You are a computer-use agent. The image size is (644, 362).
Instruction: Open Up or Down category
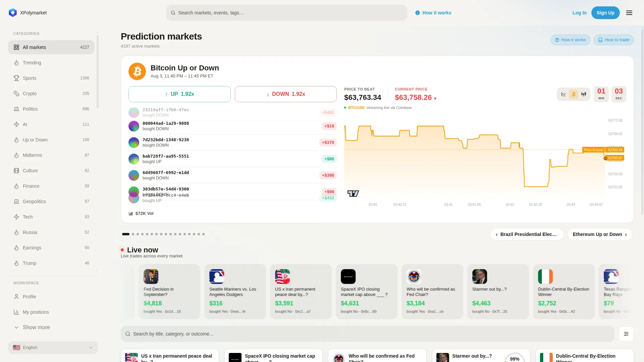click(x=51, y=140)
